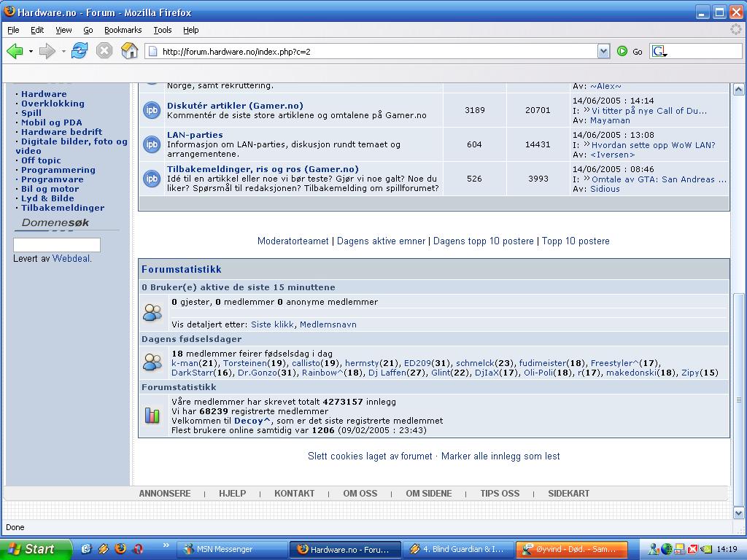
Task: Click the grey Forward arrow button
Action: point(47,50)
